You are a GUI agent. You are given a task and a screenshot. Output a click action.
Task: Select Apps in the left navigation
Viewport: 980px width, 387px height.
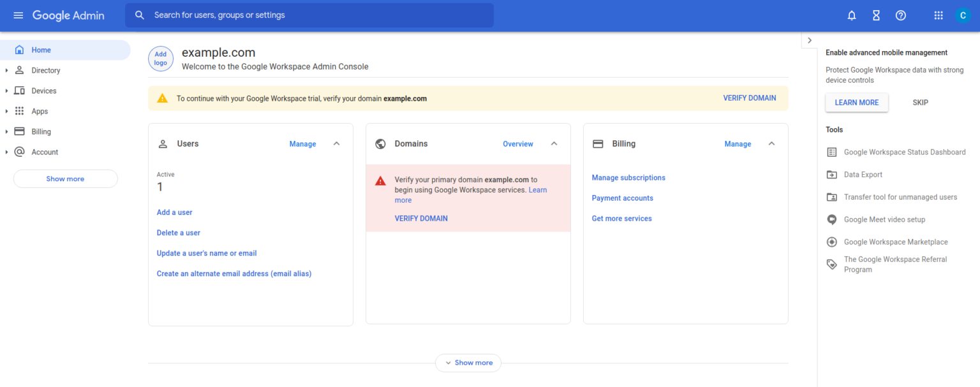tap(39, 111)
